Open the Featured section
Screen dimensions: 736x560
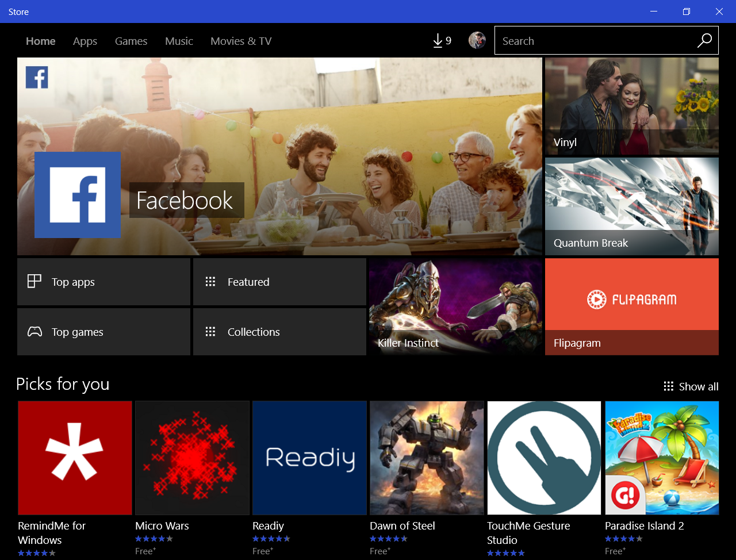(x=279, y=282)
